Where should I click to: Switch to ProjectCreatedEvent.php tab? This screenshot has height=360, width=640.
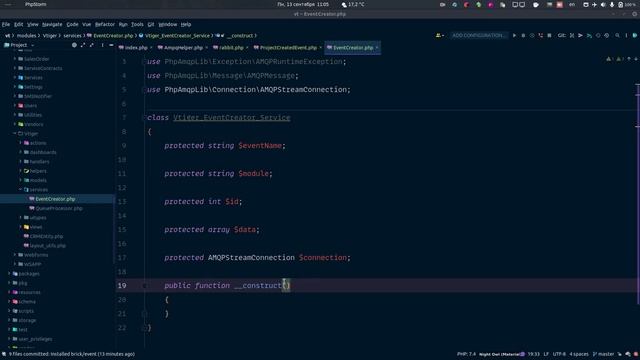point(288,48)
